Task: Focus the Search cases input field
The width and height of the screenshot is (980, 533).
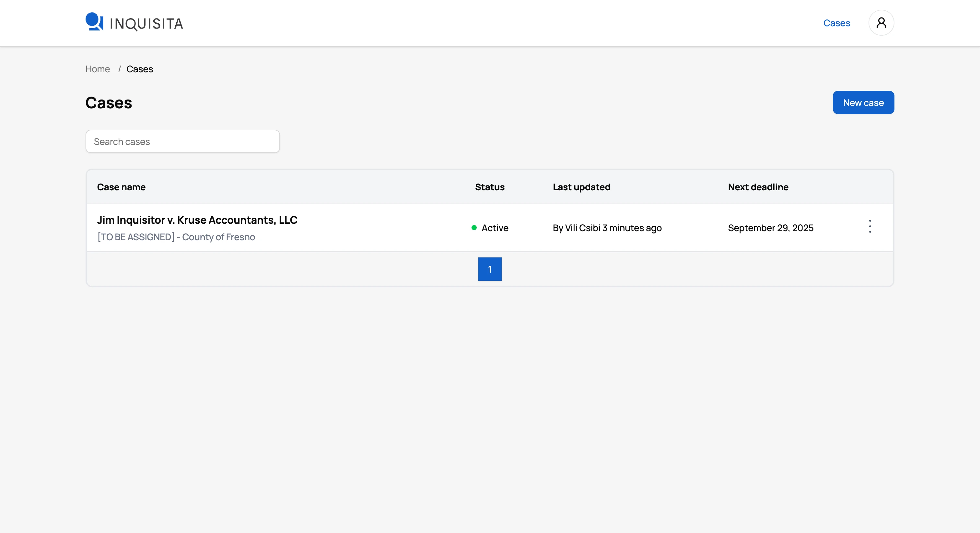Action: click(x=182, y=142)
